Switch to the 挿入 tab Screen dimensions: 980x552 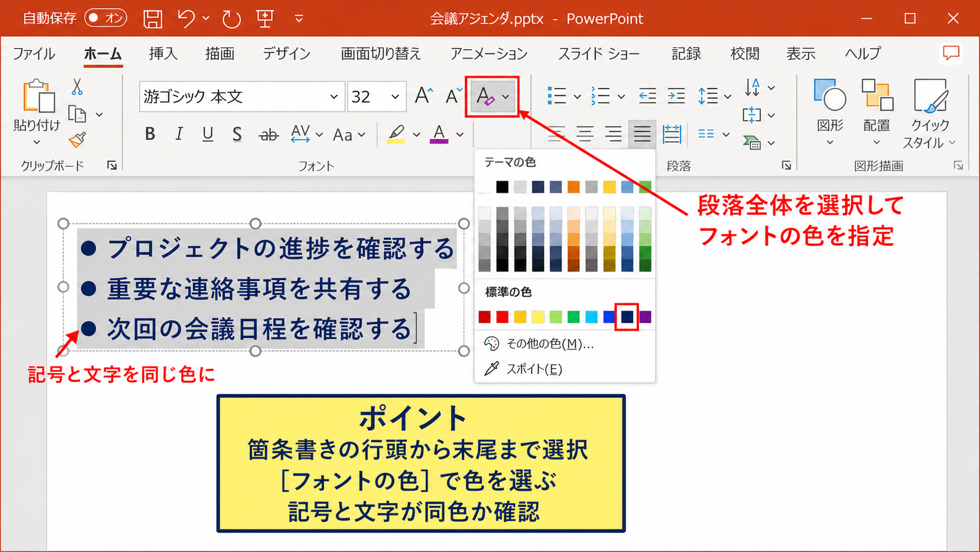click(x=163, y=53)
